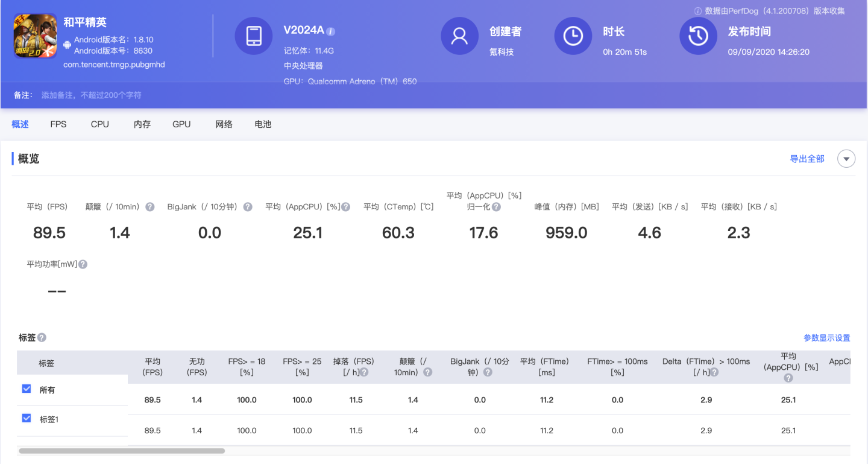Click info icon beside PerfDog version text

[698, 11]
